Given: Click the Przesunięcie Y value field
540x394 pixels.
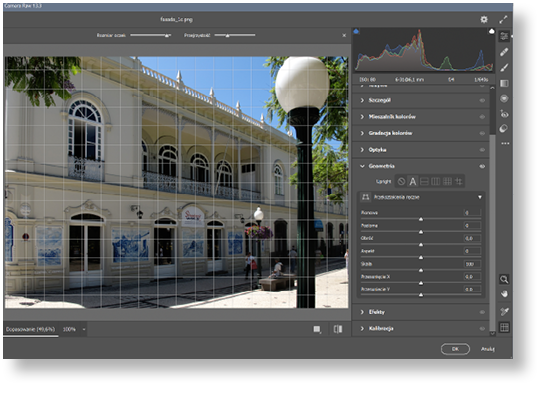Looking at the screenshot, I should pos(472,289).
